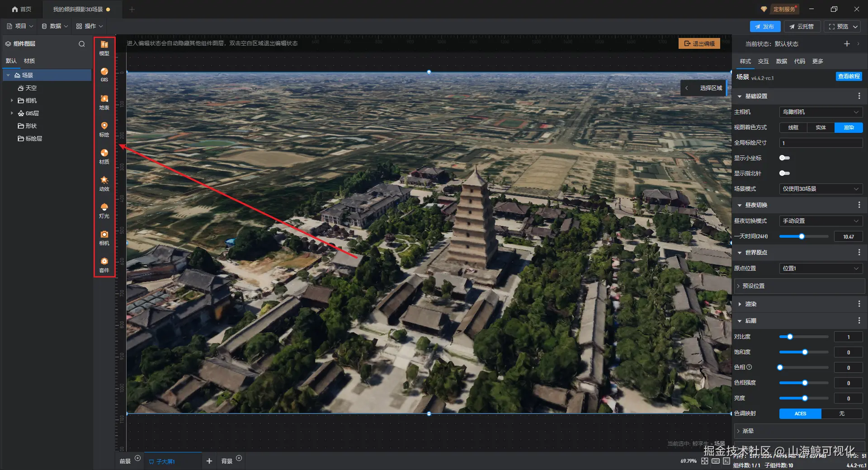
Task: Click 查看教程 button
Action: point(849,76)
